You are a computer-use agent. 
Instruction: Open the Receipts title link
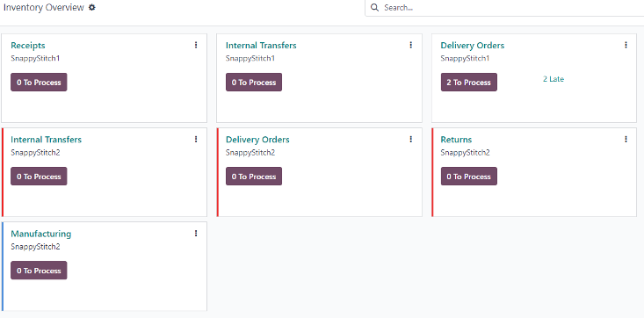(x=28, y=45)
